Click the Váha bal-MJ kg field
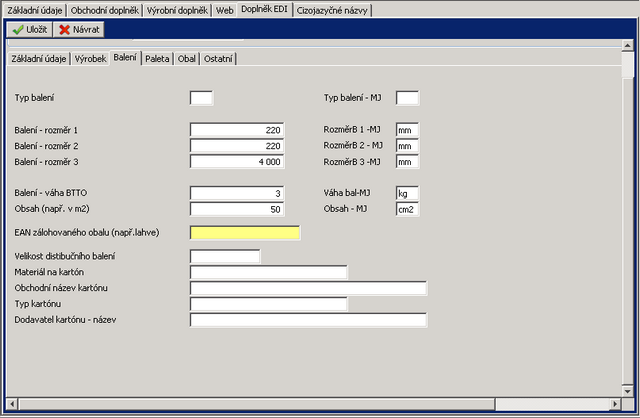Viewport: 640px width, 418px height. pyautogui.click(x=407, y=194)
